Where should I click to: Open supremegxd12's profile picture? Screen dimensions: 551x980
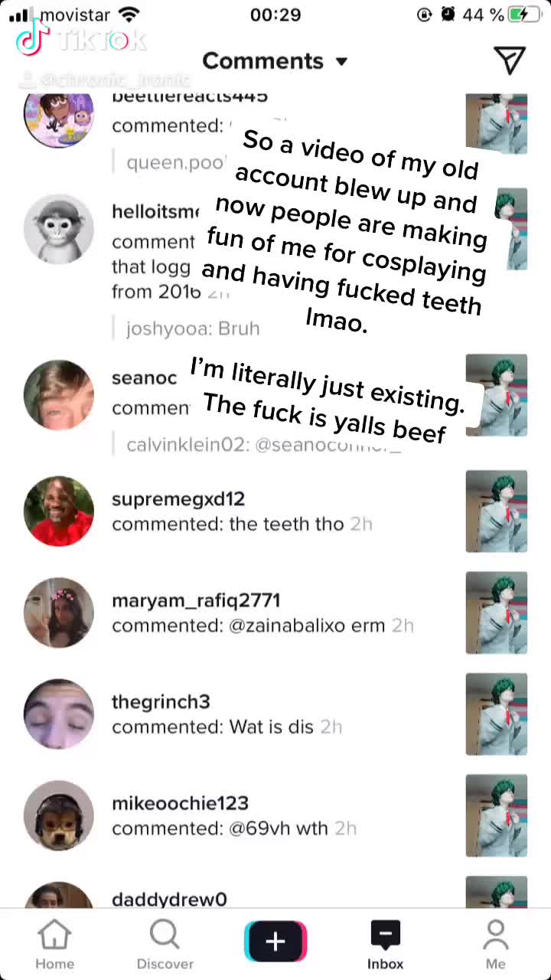click(59, 511)
